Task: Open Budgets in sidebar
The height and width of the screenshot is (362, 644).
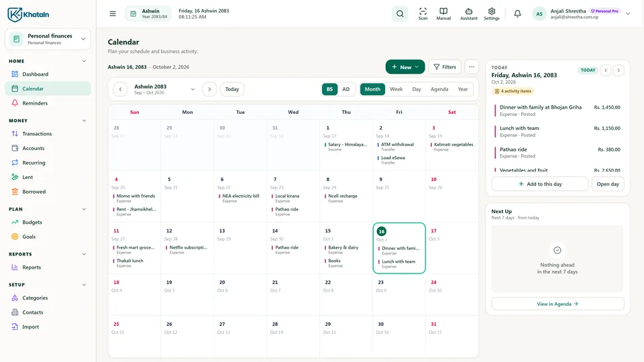Action: [48, 222]
